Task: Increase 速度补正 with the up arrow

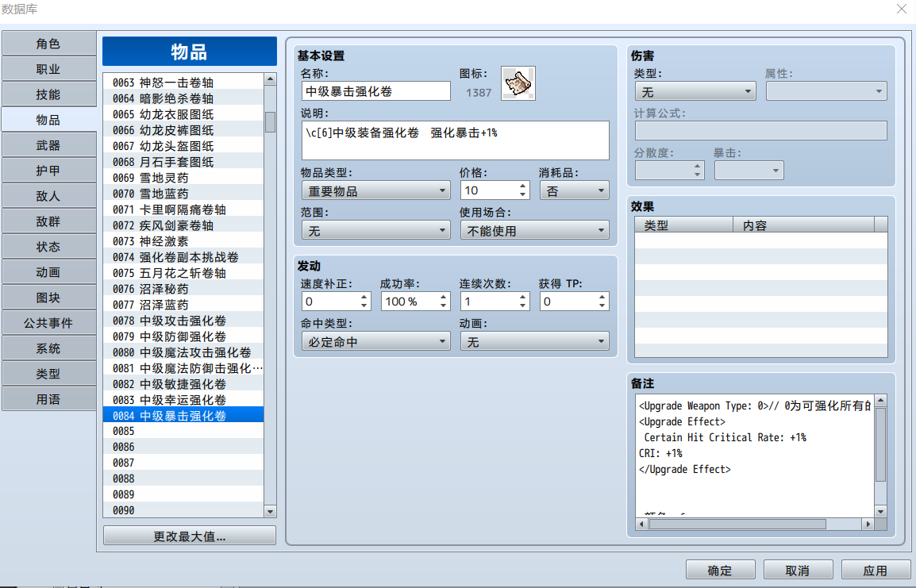Action: click(364, 298)
